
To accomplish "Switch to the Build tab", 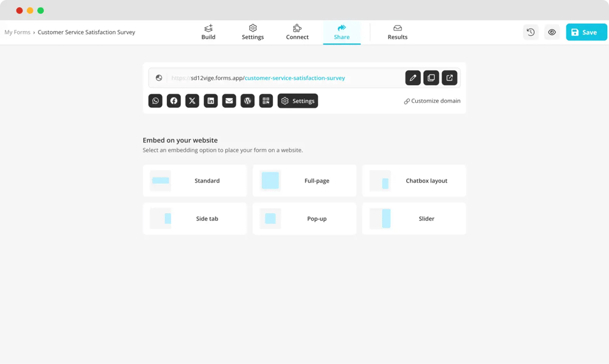I will (x=208, y=32).
